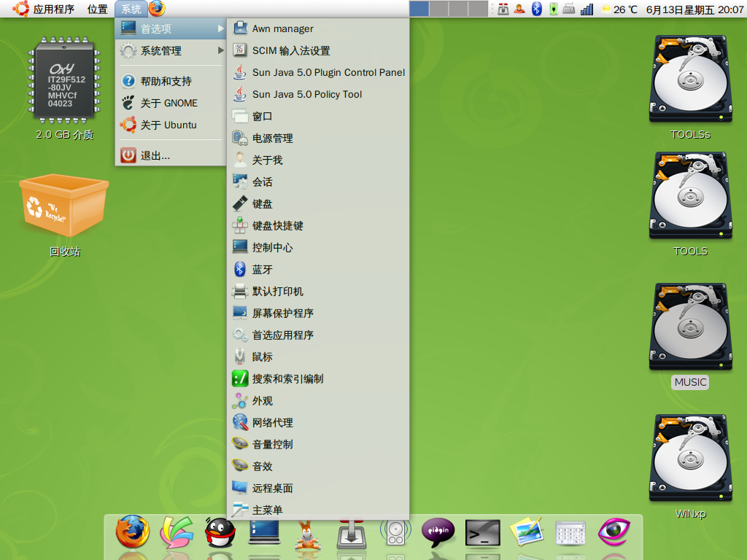Viewport: 747px width, 560px height.
Task: Open the clock showing 6月13日星期五 20:07
Action: click(x=694, y=9)
